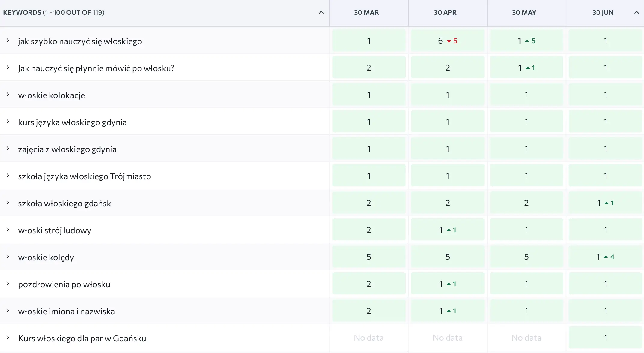The width and height of the screenshot is (644, 353).
Task: Expand row 'Jak nauczyć się płynnie mówić po włosku?'
Action: coord(8,67)
